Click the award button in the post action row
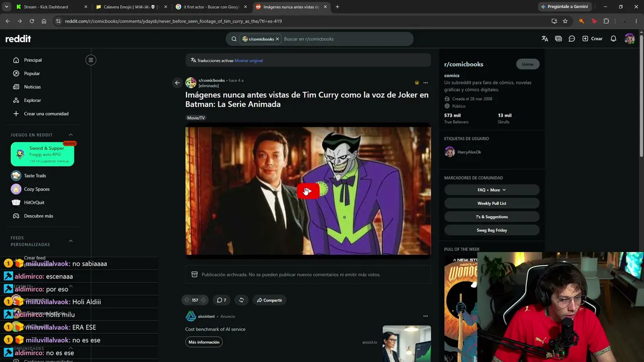The height and width of the screenshot is (362, 644). (x=242, y=300)
